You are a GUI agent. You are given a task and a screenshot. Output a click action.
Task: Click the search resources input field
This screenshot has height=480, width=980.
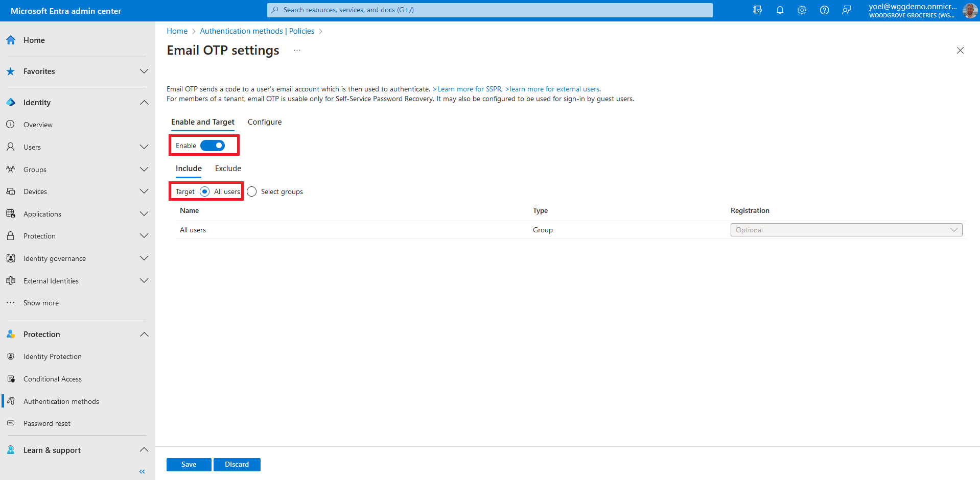(489, 10)
